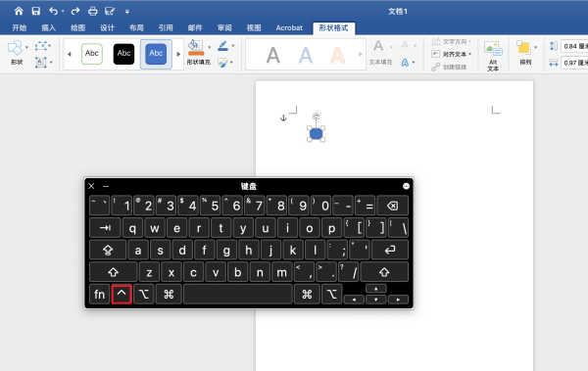Click the tab key on the on-screen keyboard
Screen dimensions: 588x371
pos(106,227)
